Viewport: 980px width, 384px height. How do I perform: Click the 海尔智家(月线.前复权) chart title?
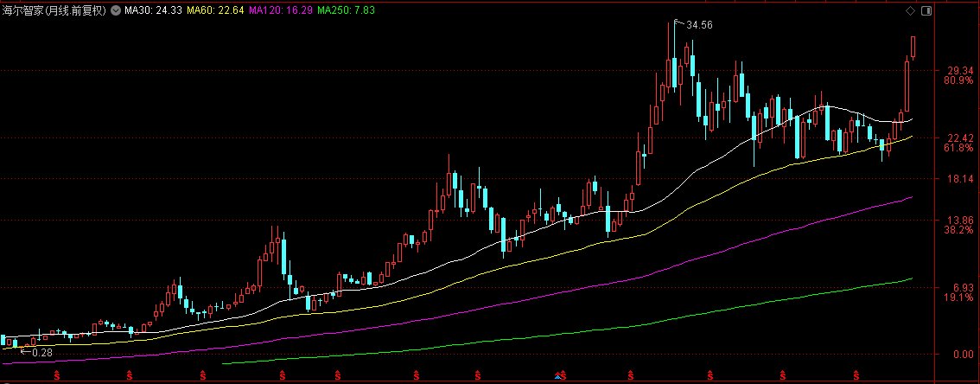[54, 10]
